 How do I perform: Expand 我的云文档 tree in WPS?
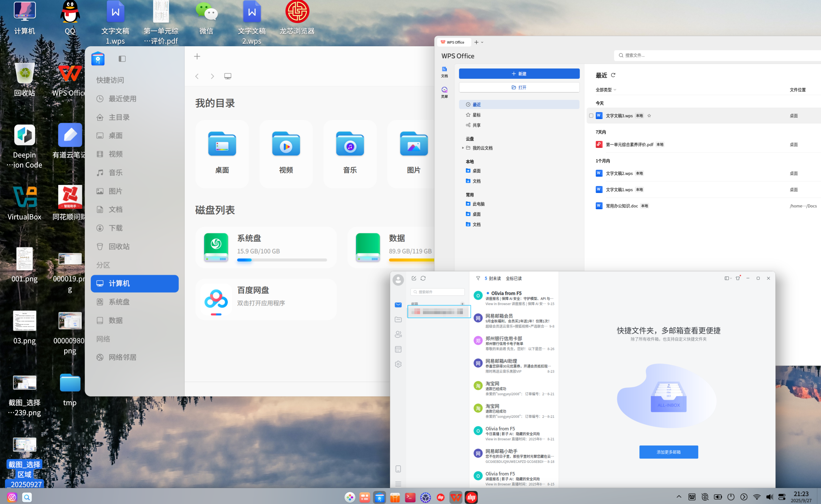click(x=463, y=148)
